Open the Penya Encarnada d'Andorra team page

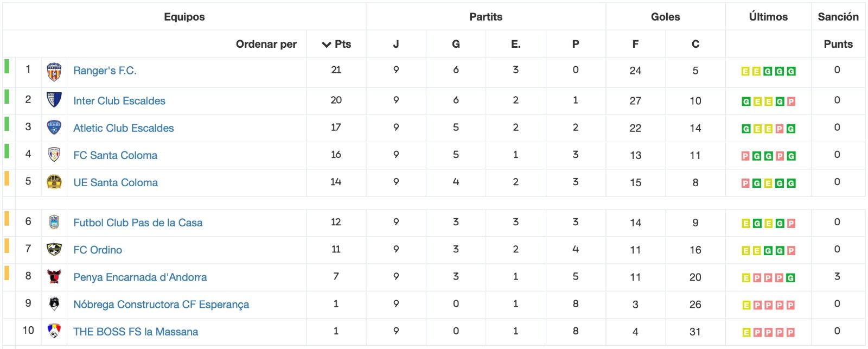[140, 277]
